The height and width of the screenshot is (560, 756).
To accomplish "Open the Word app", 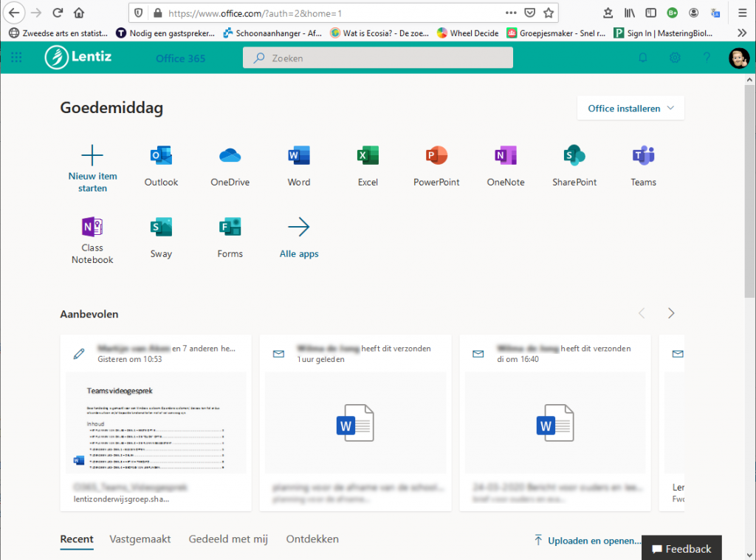I will click(299, 166).
